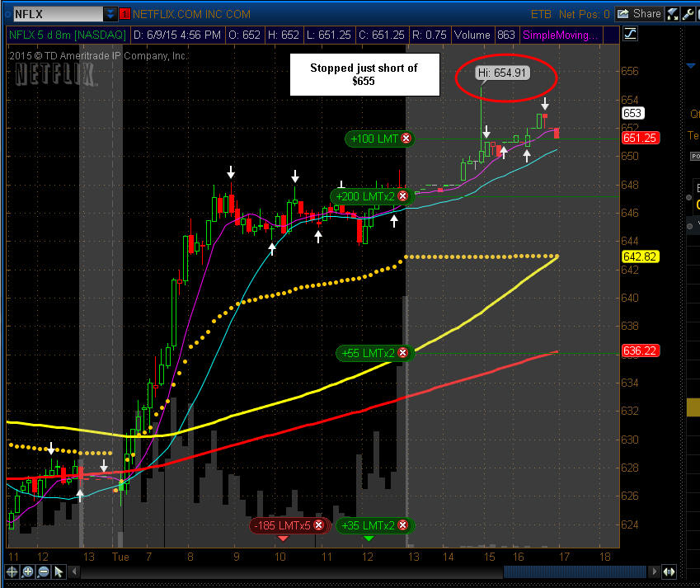The image size is (700, 588).
Task: Click the D: 6/9/15 4:56 PM cell
Action: pos(177,35)
